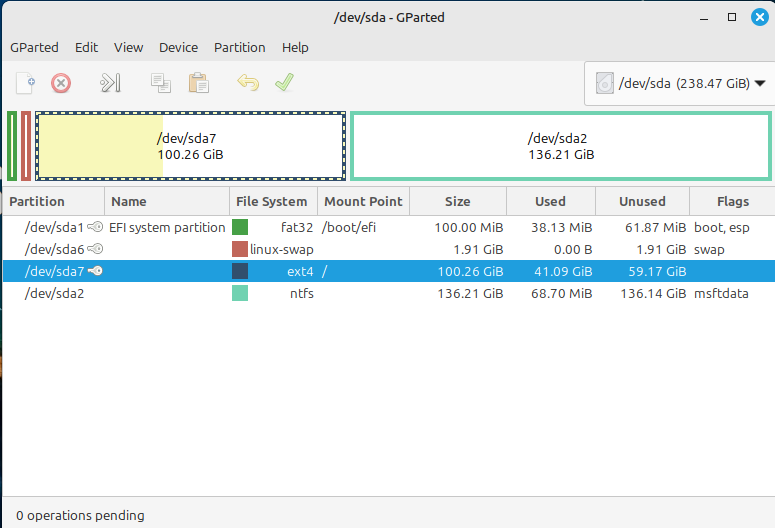Image resolution: width=775 pixels, height=528 pixels.
Task: Click the Paste partition toolbar icon
Action: tap(199, 83)
